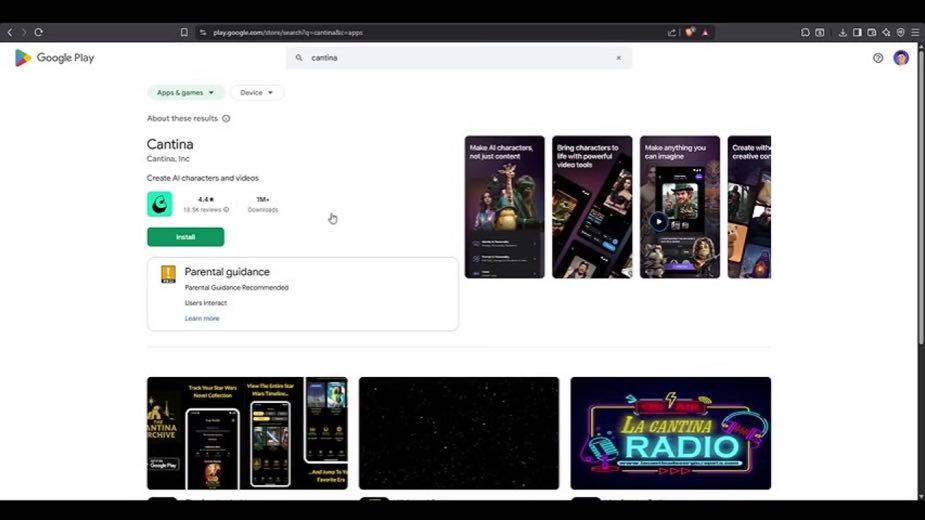Viewport: 925px width, 520px height.
Task: Open the downloads arrow icon
Action: [842, 32]
